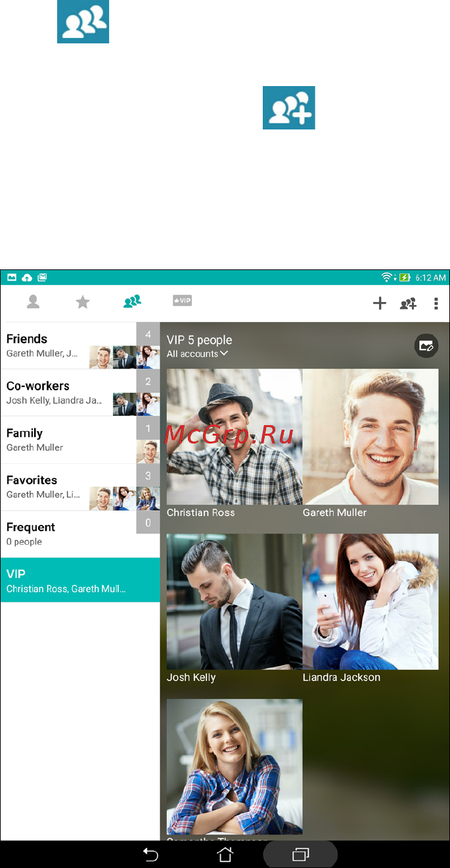The width and height of the screenshot is (450, 868).
Task: Open Liandra Jackson contact photo
Action: point(371,601)
